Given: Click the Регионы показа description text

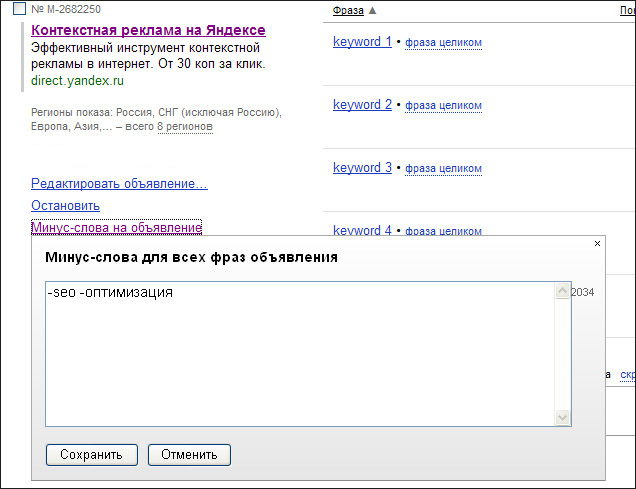Looking at the screenshot, I should coord(156,119).
